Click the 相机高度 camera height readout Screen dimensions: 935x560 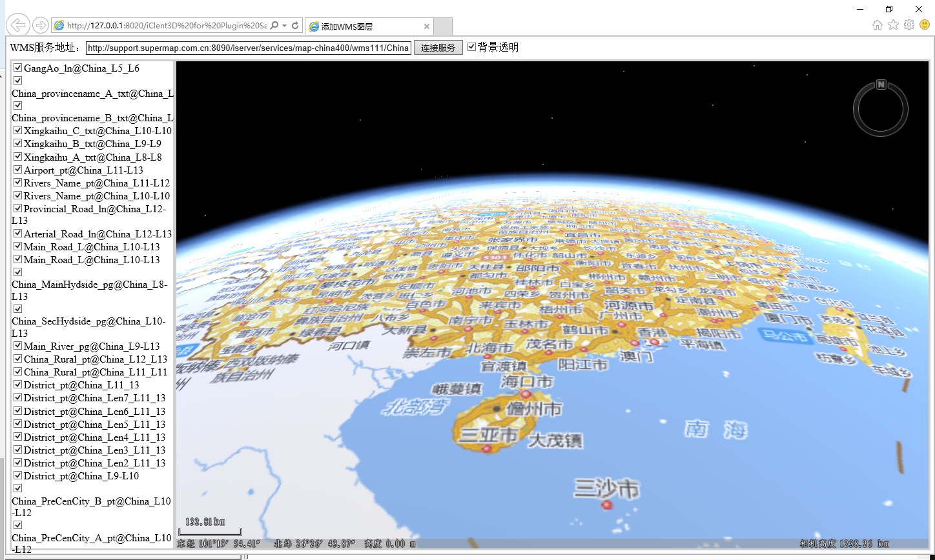(x=844, y=544)
